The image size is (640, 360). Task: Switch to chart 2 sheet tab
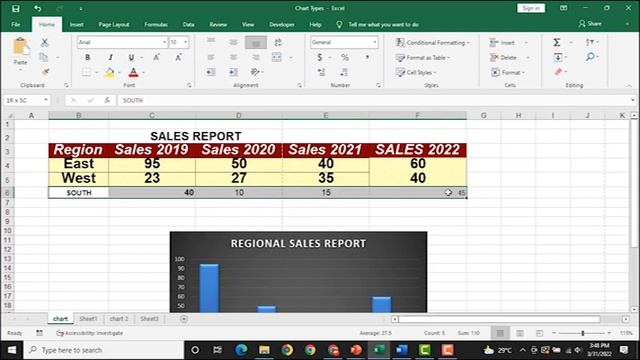point(119,319)
